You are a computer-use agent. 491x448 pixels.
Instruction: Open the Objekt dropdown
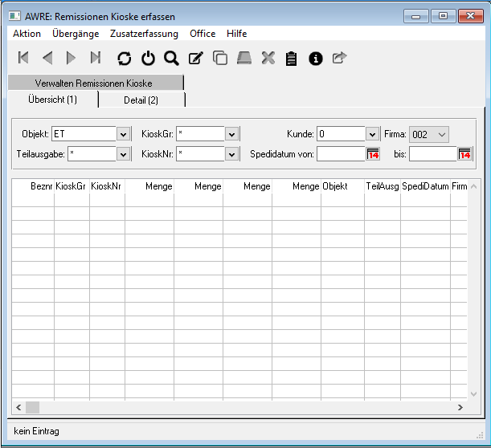[x=124, y=134]
